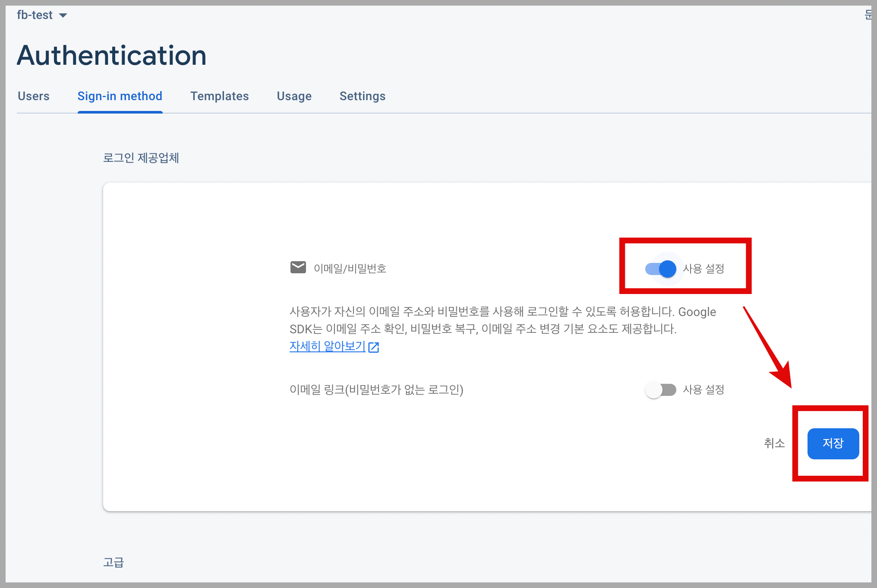Click the 저장 button
The image size is (877, 588).
(833, 443)
